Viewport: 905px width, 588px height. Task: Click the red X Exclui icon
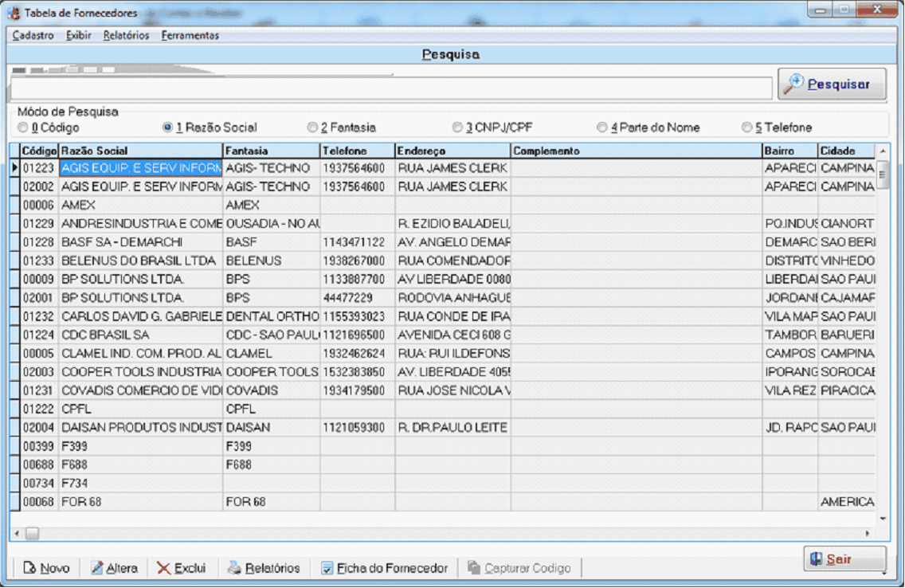(x=163, y=568)
